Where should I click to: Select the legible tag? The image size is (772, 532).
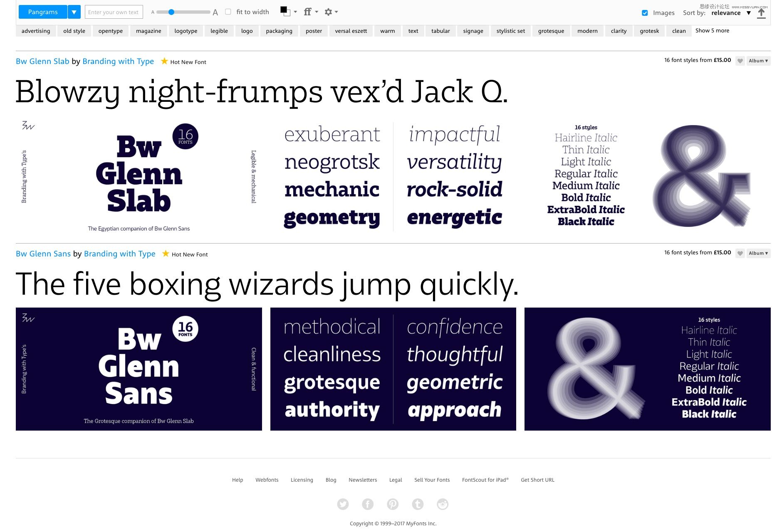[x=219, y=31]
